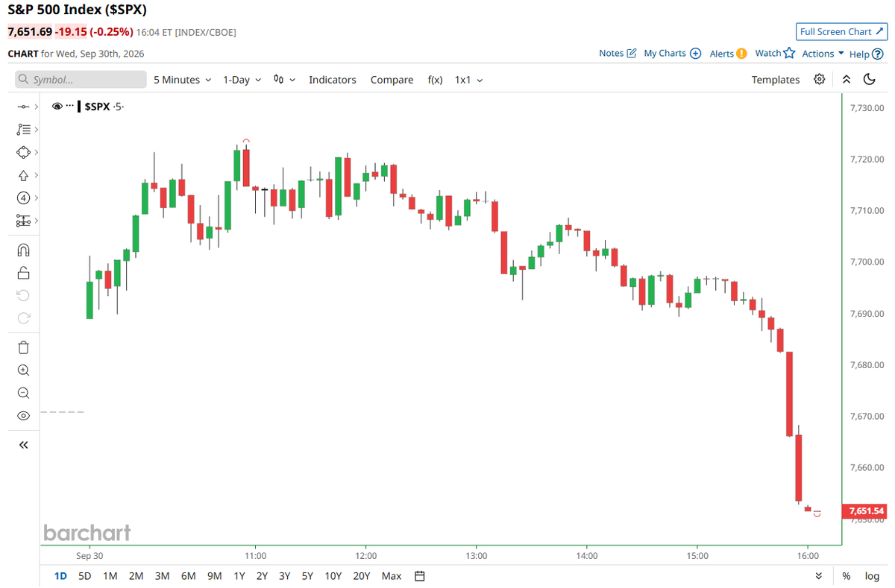
Task: Open the f(x) expressions menu
Action: pyautogui.click(x=435, y=80)
